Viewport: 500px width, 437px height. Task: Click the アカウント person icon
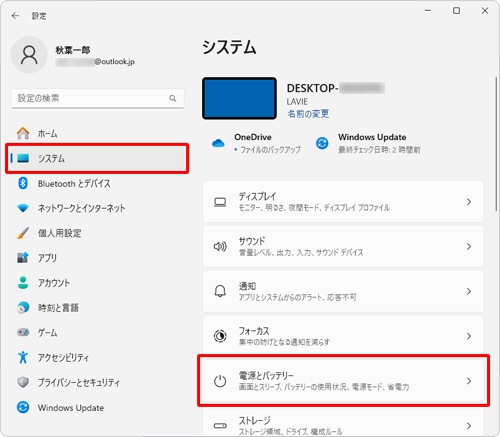pyautogui.click(x=23, y=283)
